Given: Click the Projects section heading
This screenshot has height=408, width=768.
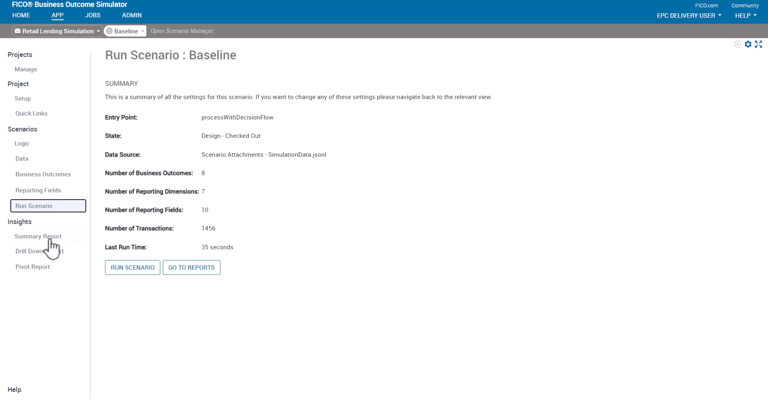Looking at the screenshot, I should tap(20, 54).
